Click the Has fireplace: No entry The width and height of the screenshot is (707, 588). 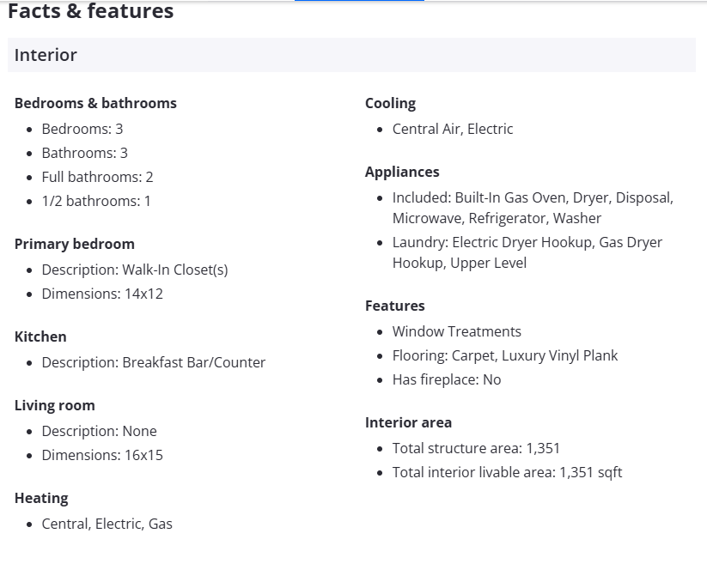pyautogui.click(x=447, y=379)
